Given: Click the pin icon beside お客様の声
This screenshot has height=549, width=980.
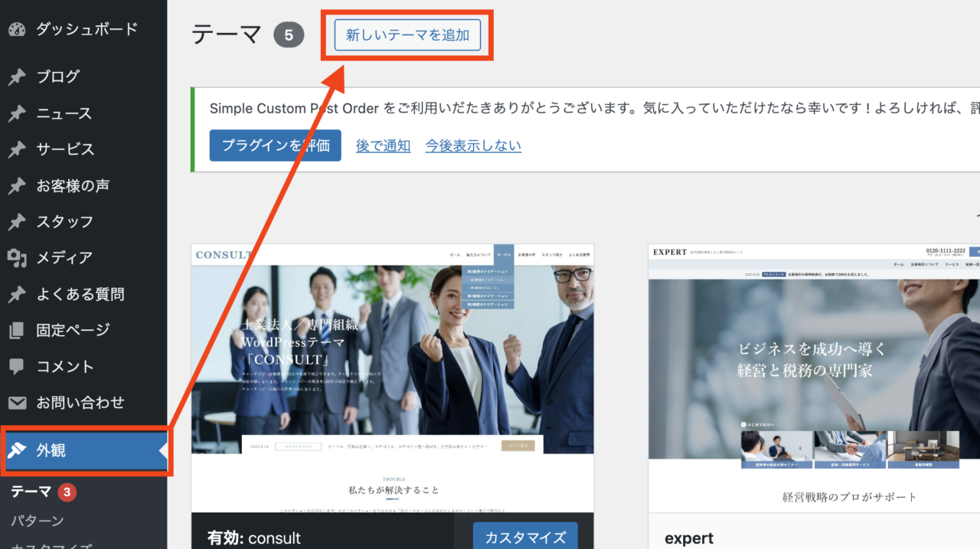Looking at the screenshot, I should coord(17,186).
